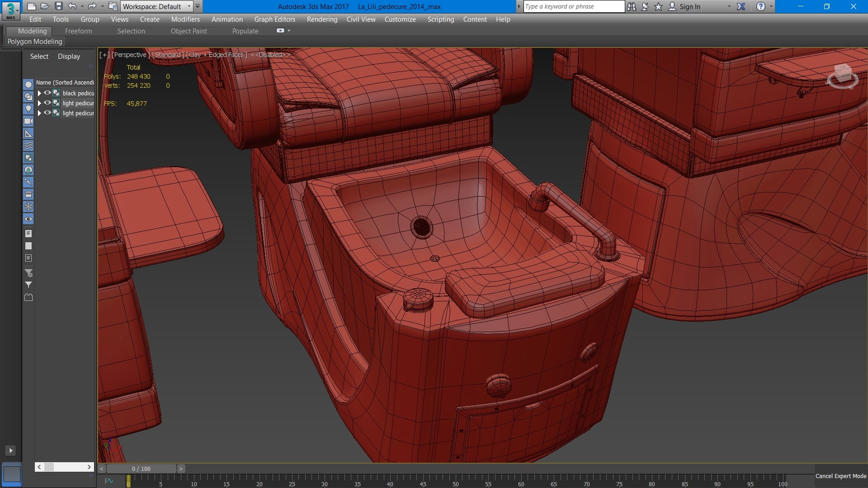Click the Clay + Edged Faces shading label

(x=217, y=55)
